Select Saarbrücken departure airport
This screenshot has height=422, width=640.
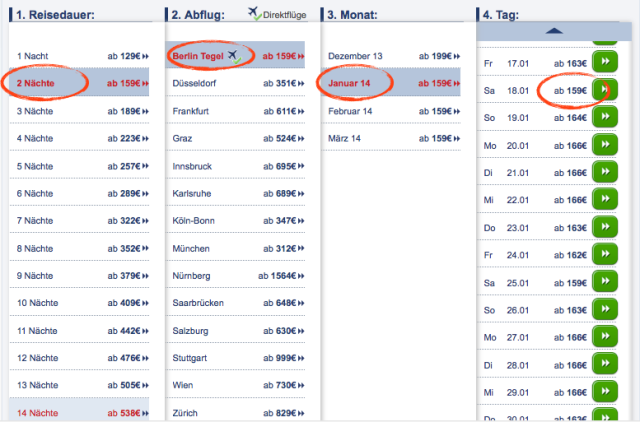[x=235, y=303]
